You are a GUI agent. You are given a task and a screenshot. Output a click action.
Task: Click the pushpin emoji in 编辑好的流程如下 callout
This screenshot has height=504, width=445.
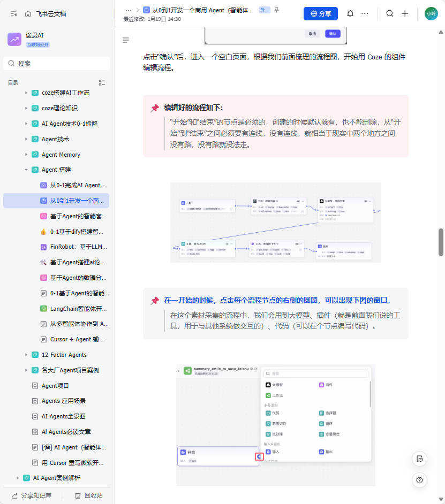tap(155, 108)
